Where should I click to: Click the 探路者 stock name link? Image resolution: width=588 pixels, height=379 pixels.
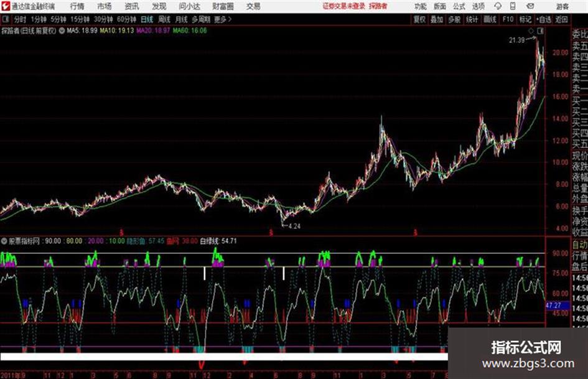point(378,6)
